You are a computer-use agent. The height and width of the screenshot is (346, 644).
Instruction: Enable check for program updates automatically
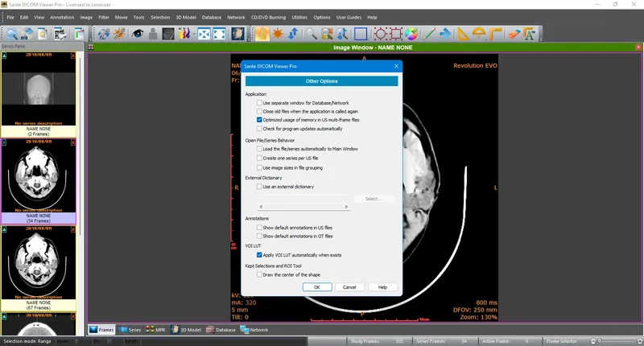tap(260, 129)
